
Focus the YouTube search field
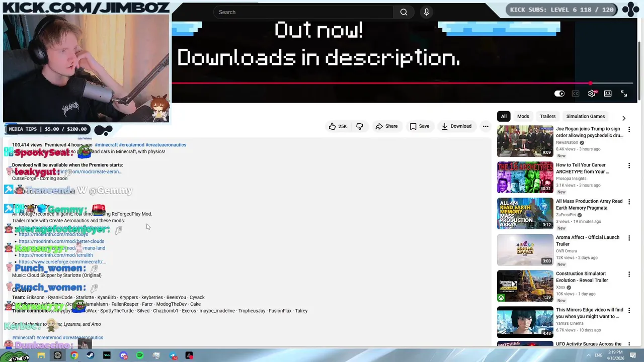303,12
